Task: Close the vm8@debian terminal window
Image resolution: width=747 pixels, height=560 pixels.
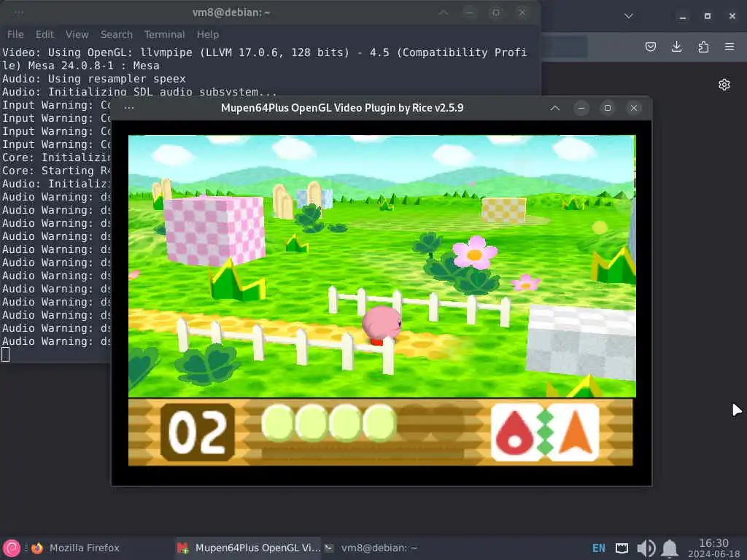Action: [x=522, y=12]
